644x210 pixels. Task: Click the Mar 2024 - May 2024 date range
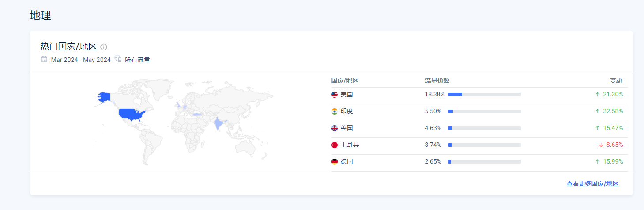pyautogui.click(x=81, y=60)
